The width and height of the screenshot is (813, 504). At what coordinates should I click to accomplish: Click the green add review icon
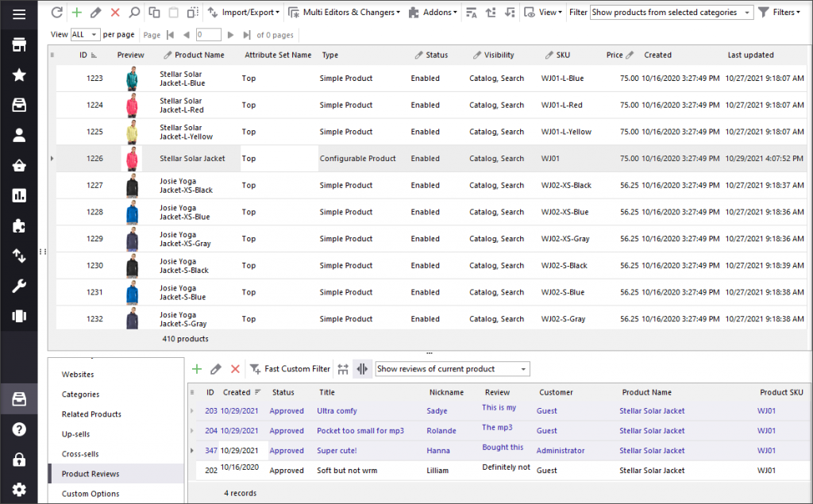pyautogui.click(x=197, y=369)
